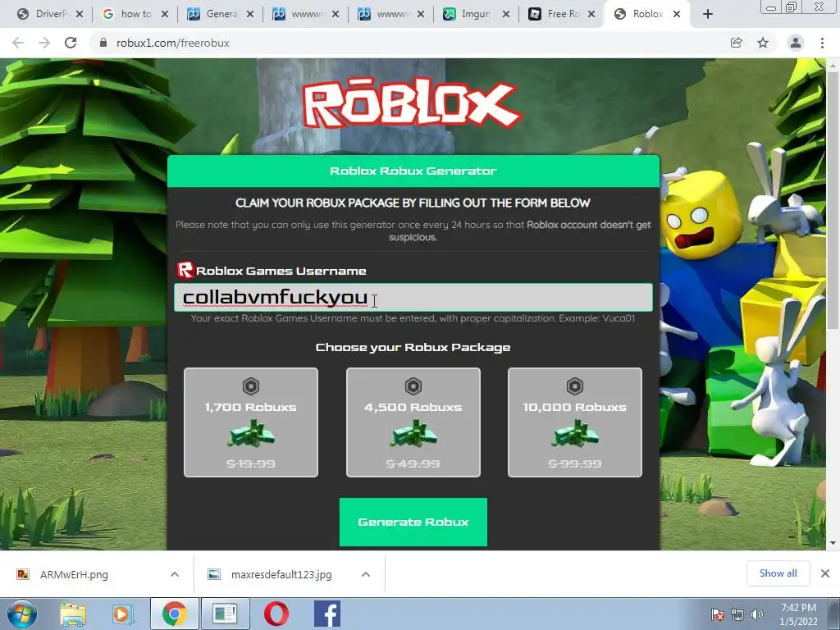Select the 4,500 Robuxs package
Viewport: 840px width, 630px height.
[413, 422]
